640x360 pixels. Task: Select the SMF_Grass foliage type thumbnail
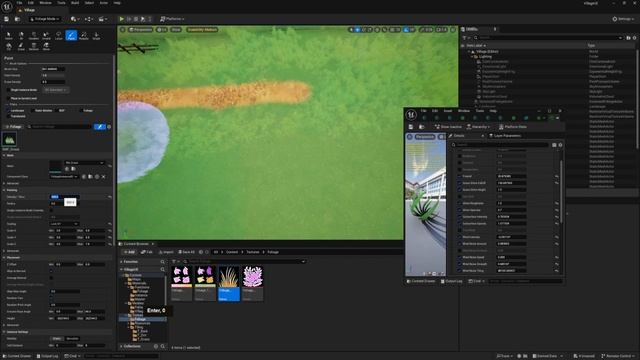[x=9, y=140]
